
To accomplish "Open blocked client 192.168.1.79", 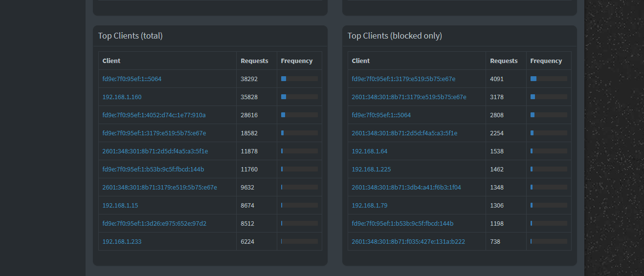I will pos(369,206).
